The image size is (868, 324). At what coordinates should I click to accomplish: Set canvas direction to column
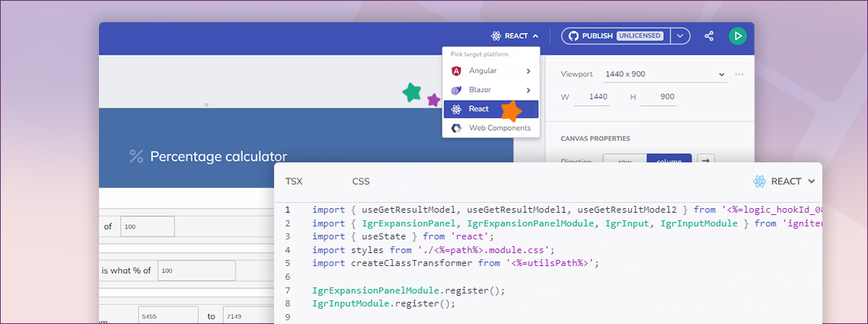click(x=669, y=160)
